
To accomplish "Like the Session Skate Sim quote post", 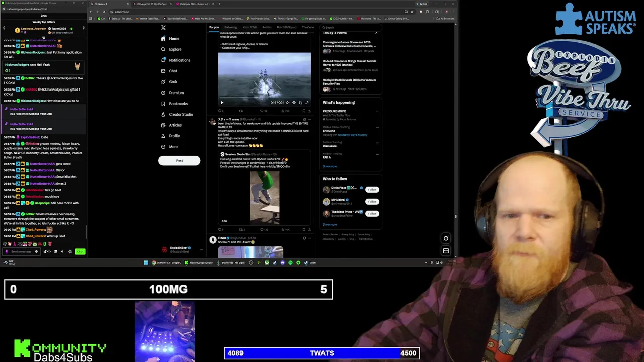I will [x=262, y=229].
